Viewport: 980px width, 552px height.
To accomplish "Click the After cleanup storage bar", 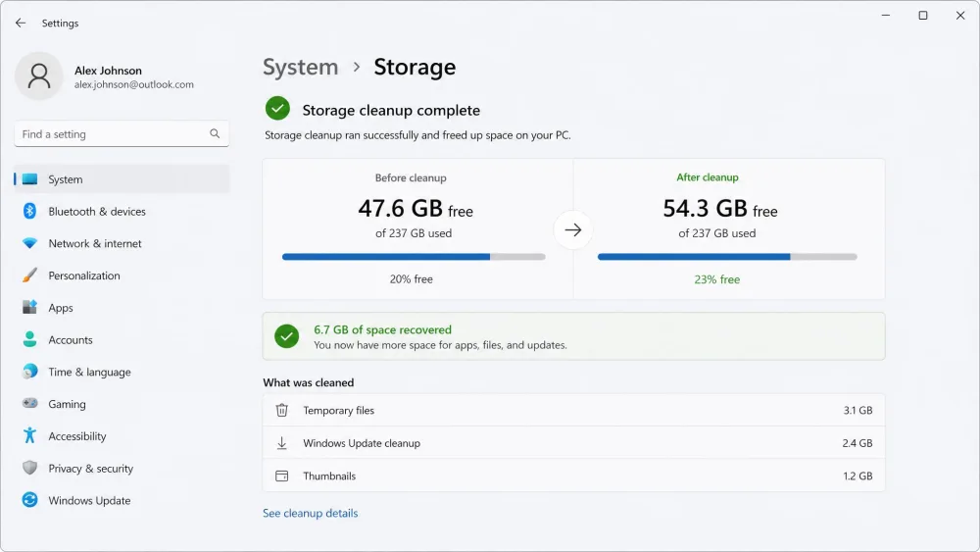I will click(727, 257).
